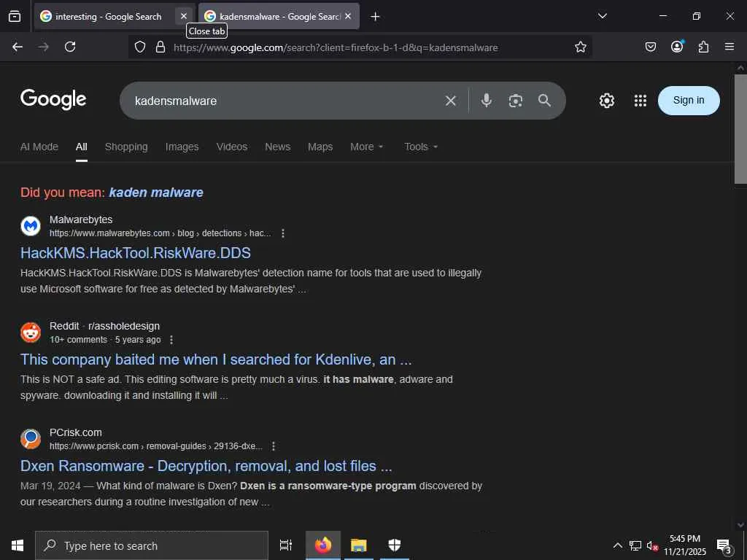Image resolution: width=747 pixels, height=560 pixels.
Task: Click the pcrisk.com breadcrumb URL
Action: point(156,446)
